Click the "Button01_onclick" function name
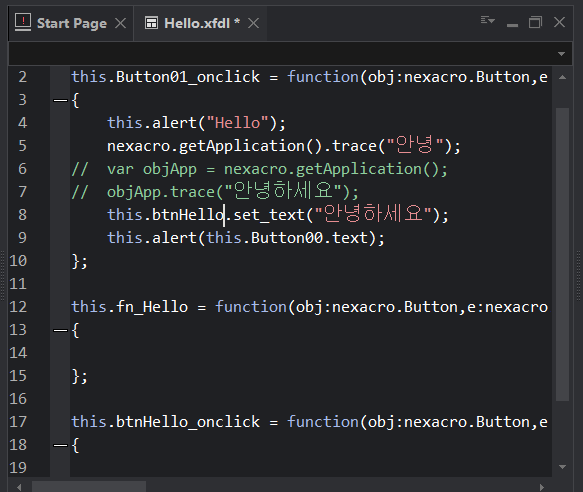 [188, 77]
